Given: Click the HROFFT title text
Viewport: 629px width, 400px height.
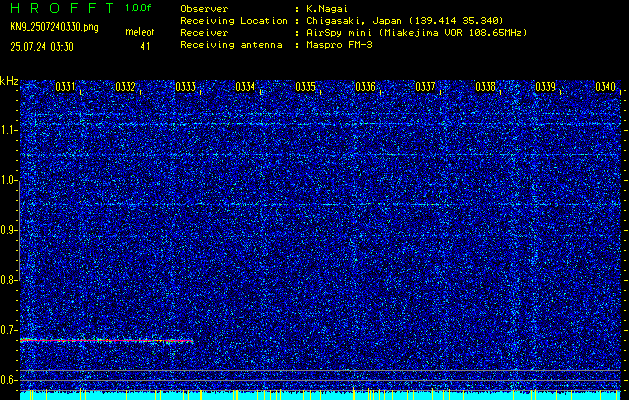Looking at the screenshot, I should pos(62,8).
